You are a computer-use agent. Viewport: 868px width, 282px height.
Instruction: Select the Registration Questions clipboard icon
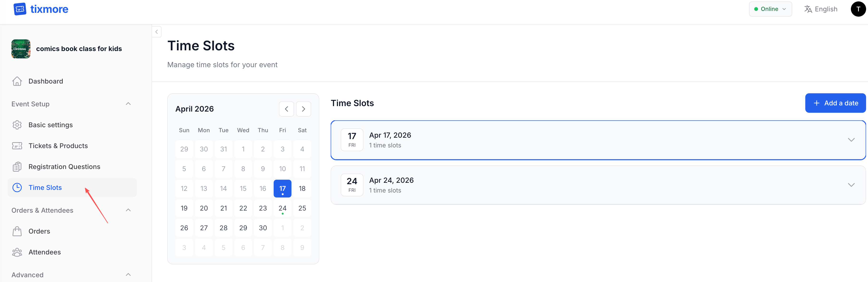[x=17, y=166]
